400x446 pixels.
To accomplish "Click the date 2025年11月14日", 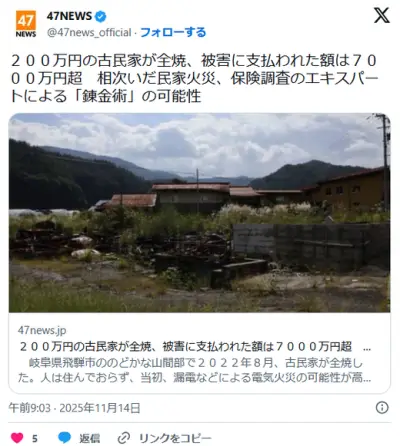I will 100,408.
